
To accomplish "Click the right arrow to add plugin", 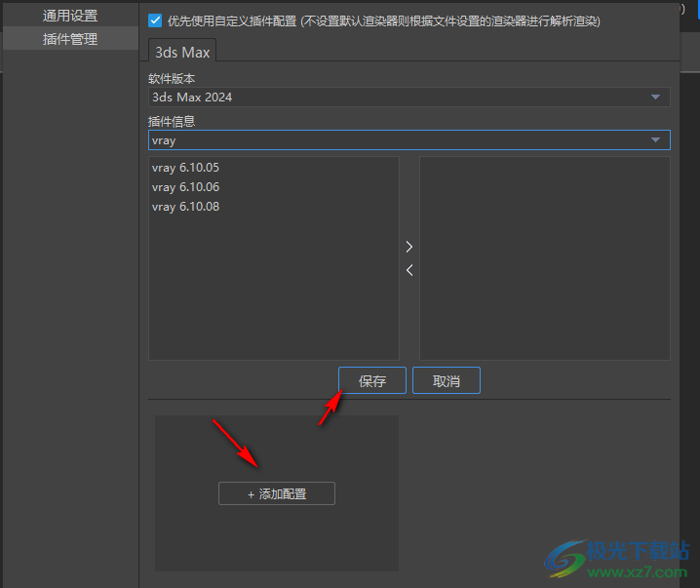I will (408, 247).
